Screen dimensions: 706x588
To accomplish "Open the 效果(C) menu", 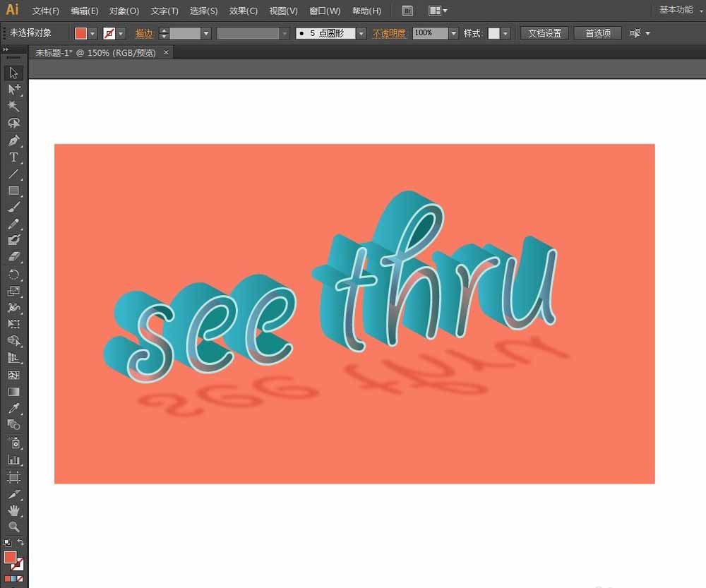I will coord(243,11).
